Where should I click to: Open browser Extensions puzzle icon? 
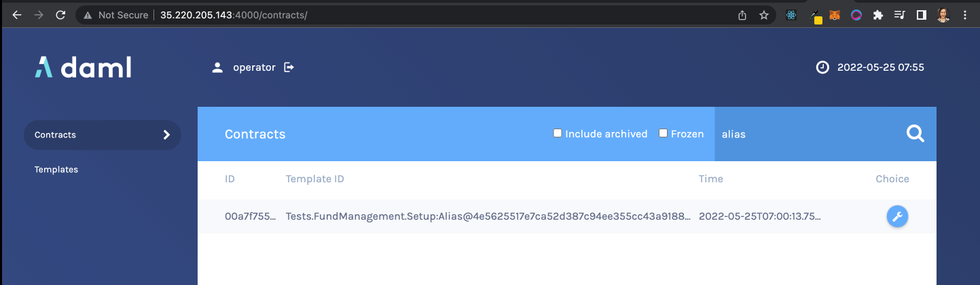(x=877, y=15)
